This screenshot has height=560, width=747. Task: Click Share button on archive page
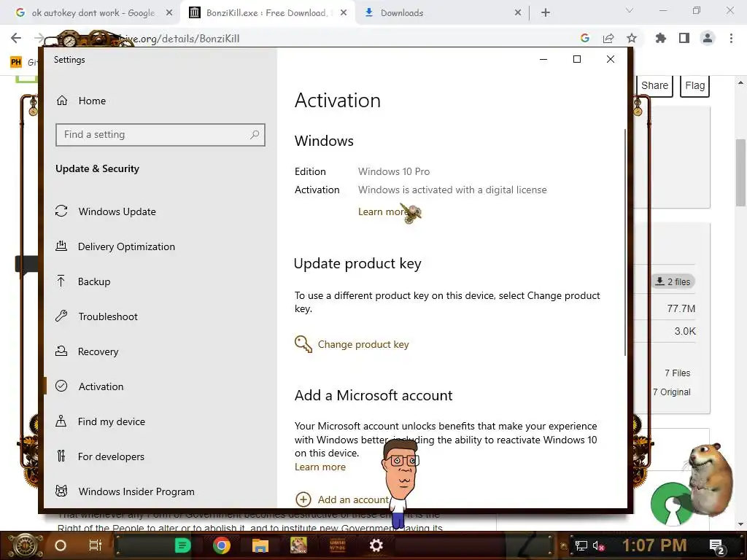[654, 86]
